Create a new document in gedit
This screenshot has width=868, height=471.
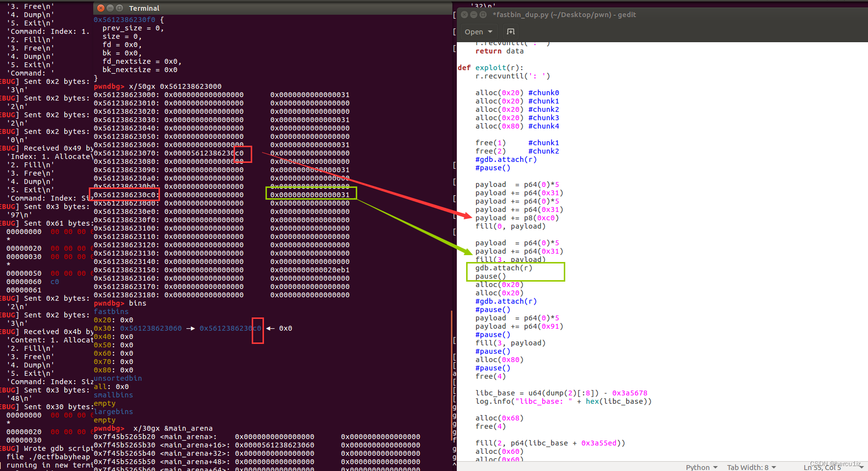tap(511, 32)
